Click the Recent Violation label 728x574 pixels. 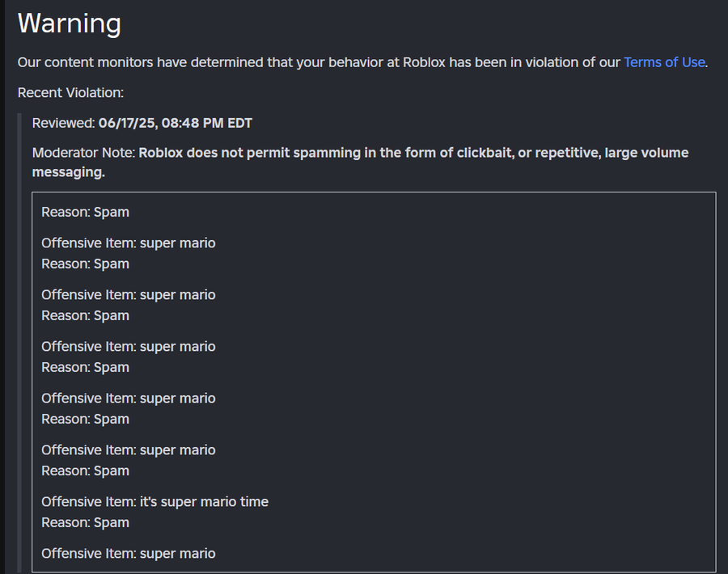coord(70,93)
